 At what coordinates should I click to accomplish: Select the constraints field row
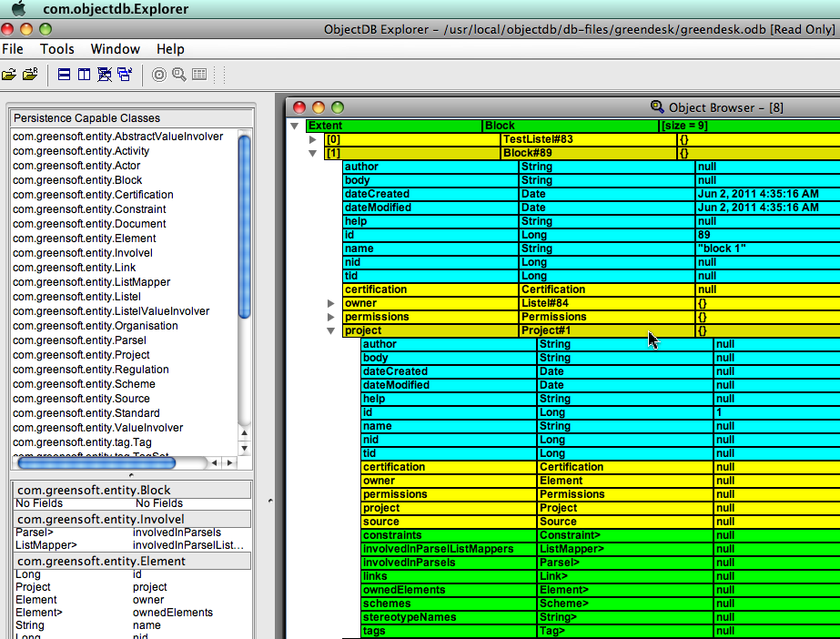(600, 535)
